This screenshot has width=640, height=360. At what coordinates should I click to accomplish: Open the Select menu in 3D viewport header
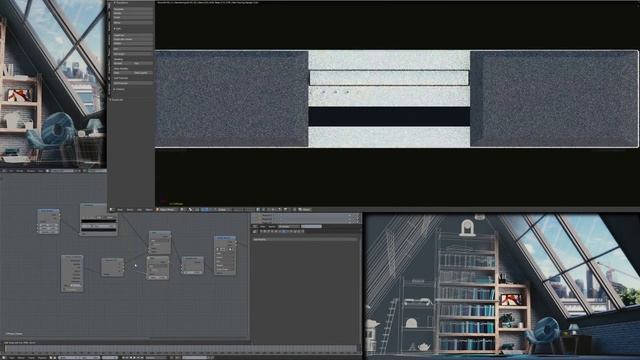pos(130,209)
